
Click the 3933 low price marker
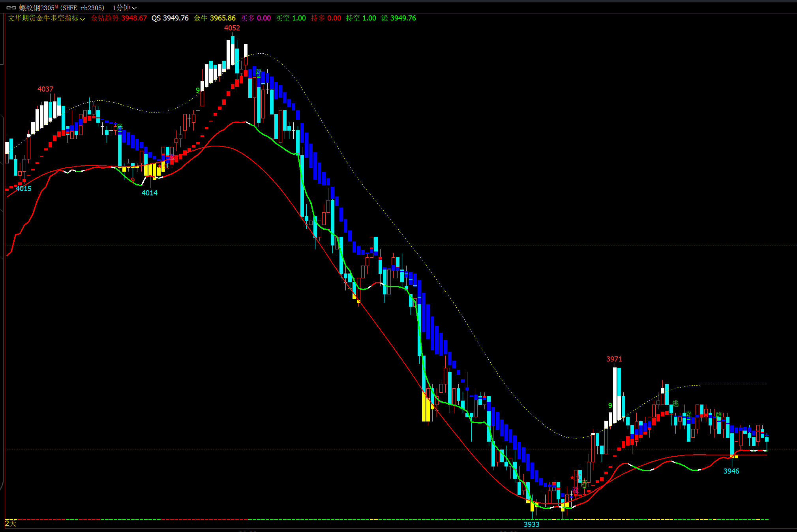click(x=531, y=524)
